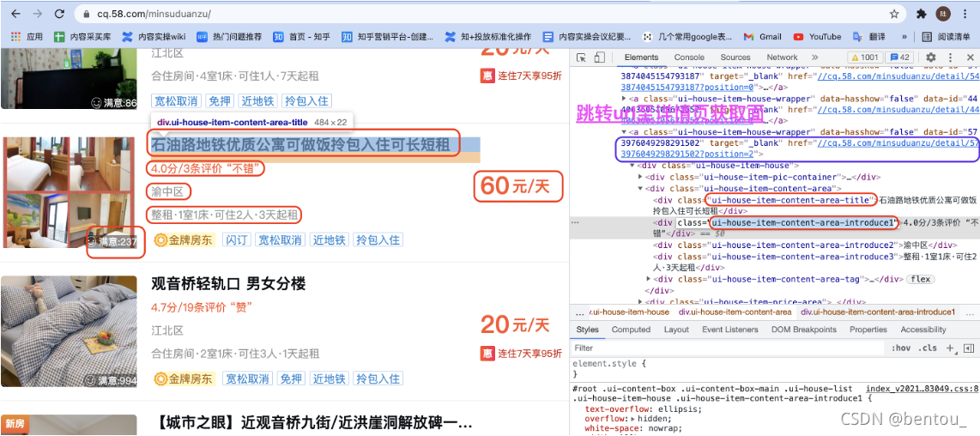Open the Chrome extensions puzzle icon
This screenshot has height=436, width=980.
click(922, 13)
